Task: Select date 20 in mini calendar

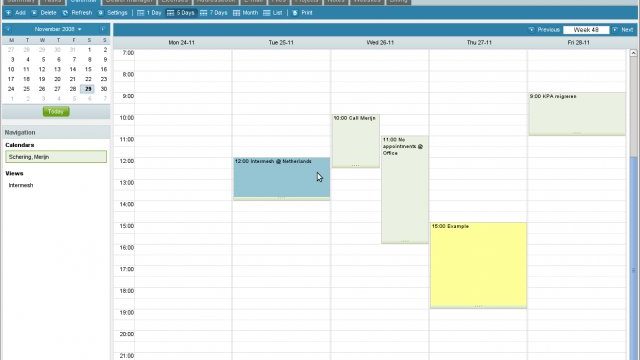Action: 57,79
